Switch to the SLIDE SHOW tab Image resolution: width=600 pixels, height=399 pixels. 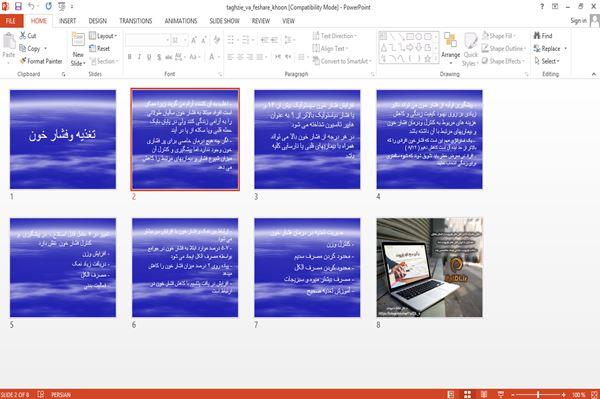point(224,21)
